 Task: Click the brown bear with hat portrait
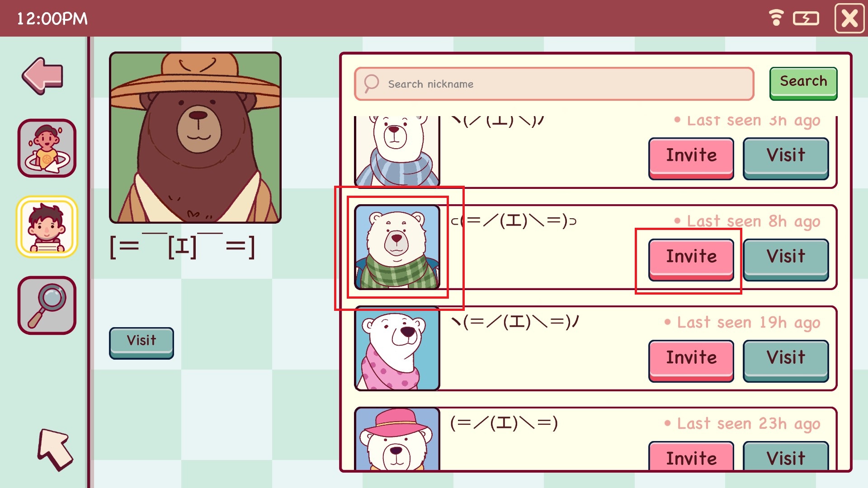pos(195,137)
